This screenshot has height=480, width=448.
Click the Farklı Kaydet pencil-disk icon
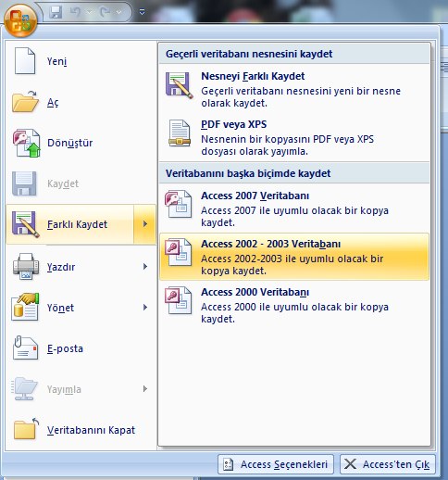26,224
